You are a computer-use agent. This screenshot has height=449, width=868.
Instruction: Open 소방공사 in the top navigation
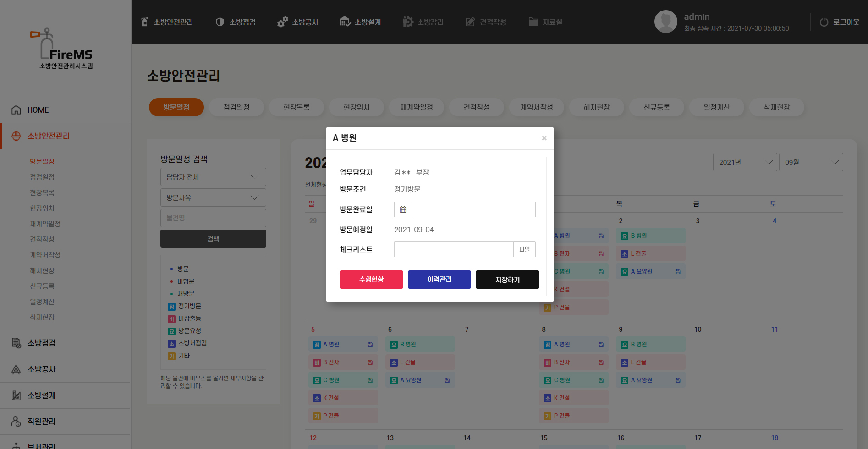pyautogui.click(x=298, y=22)
